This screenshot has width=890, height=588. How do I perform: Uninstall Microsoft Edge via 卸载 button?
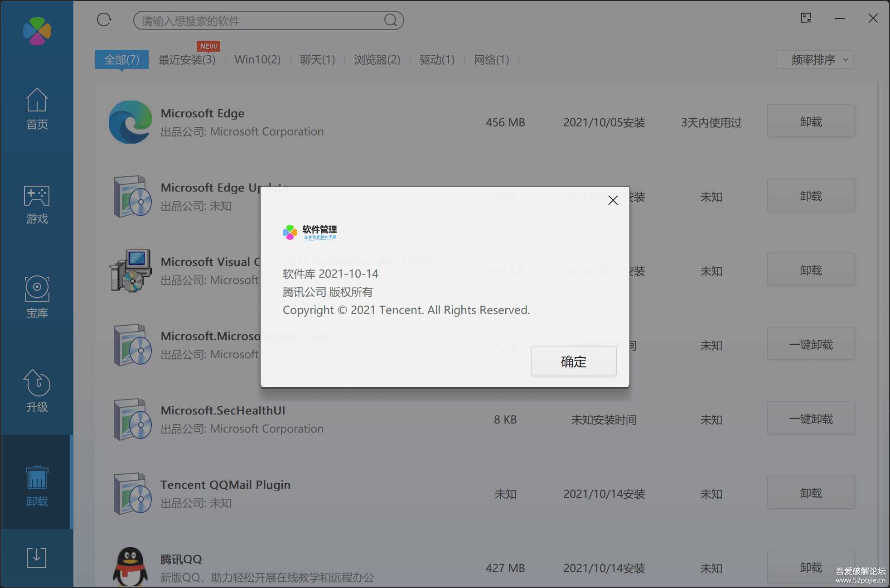811,121
